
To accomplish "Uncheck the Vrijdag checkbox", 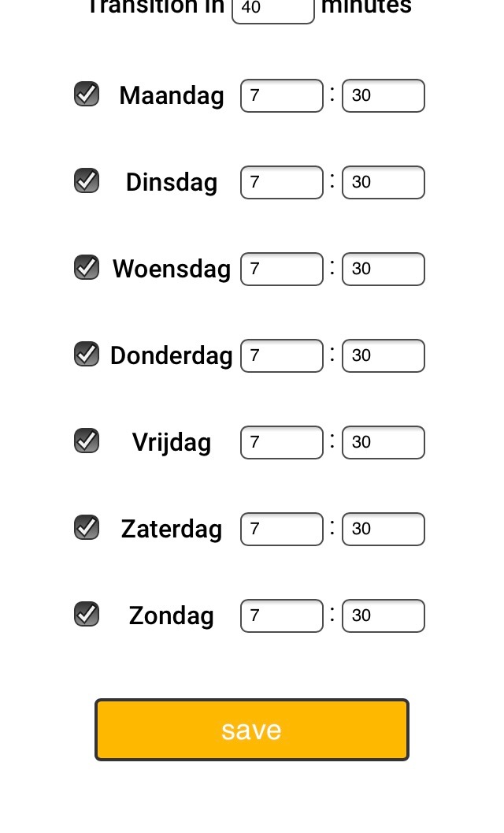I will pyautogui.click(x=87, y=441).
